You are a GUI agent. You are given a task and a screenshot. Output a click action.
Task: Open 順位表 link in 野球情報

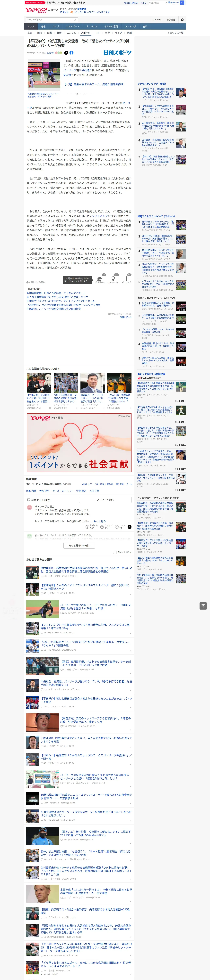tap(110, 484)
